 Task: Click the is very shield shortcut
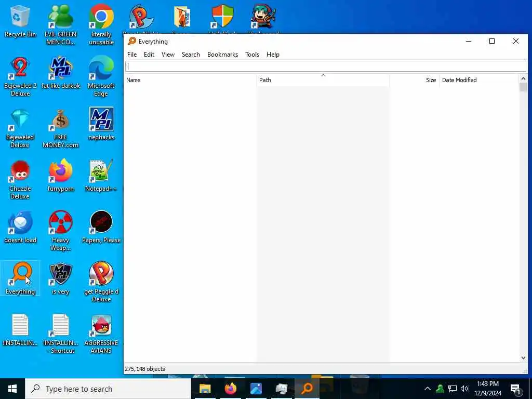[x=60, y=278]
